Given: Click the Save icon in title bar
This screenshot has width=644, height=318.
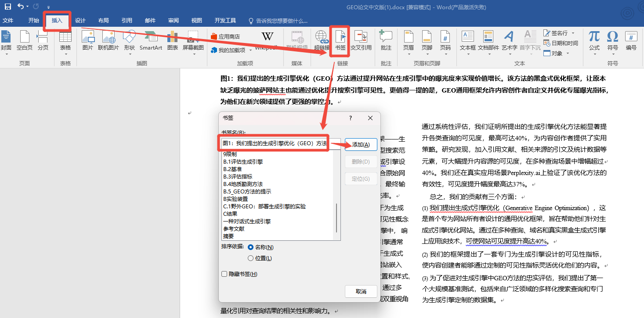Looking at the screenshot, I should (7, 7).
